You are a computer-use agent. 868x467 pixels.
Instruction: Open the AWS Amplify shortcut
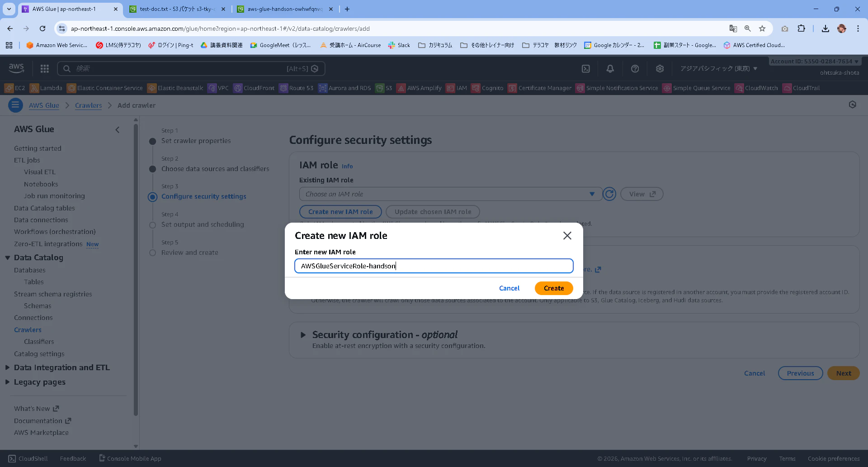tap(419, 88)
